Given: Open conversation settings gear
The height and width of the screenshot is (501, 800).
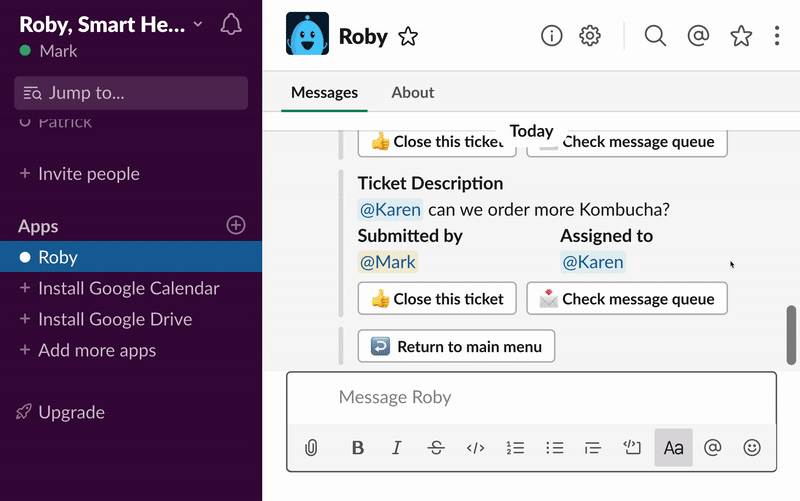Looking at the screenshot, I should (x=590, y=36).
